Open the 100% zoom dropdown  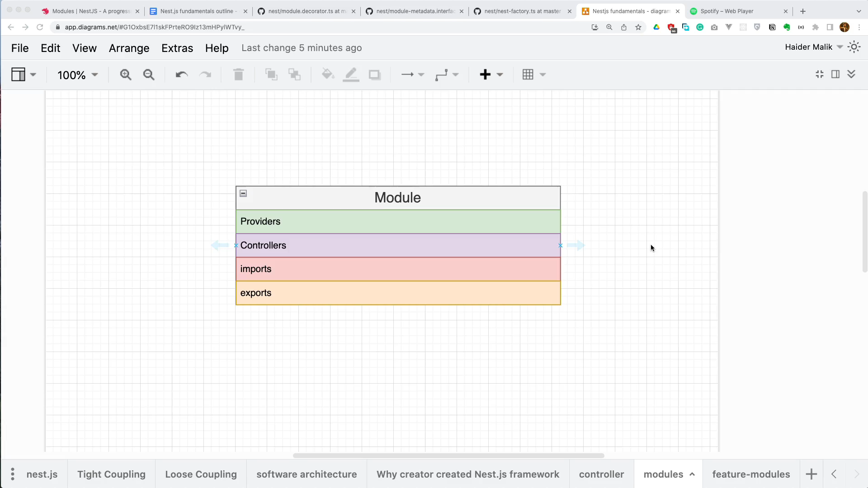click(77, 75)
